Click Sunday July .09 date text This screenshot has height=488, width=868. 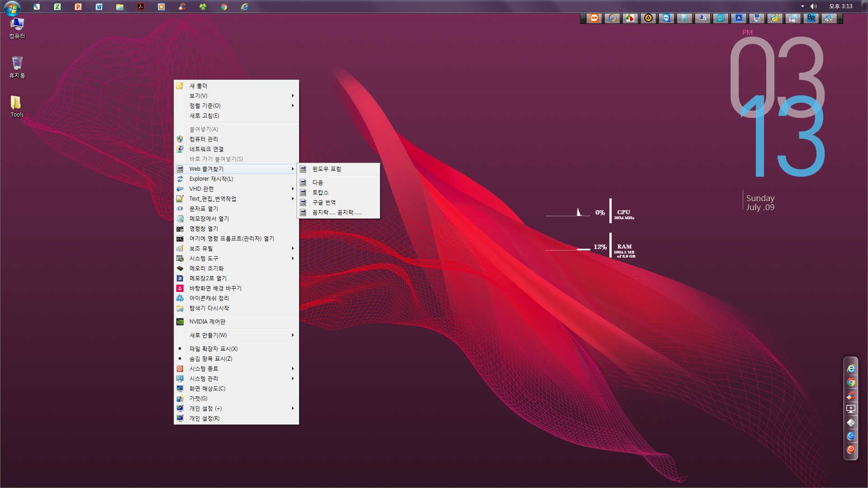[x=760, y=202]
